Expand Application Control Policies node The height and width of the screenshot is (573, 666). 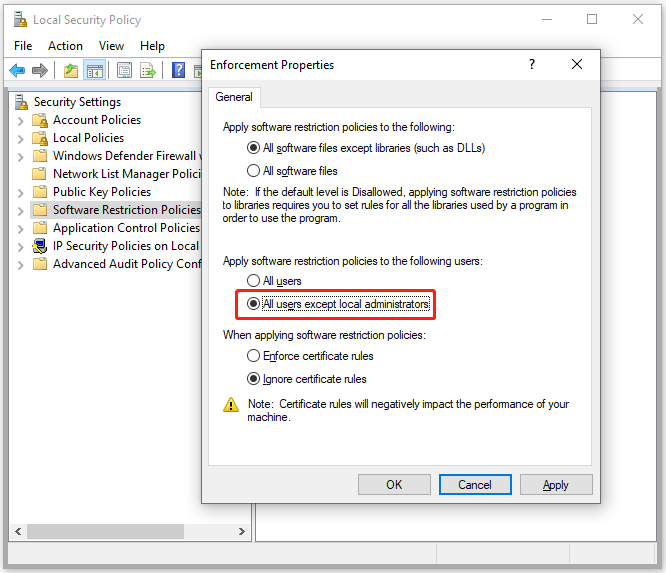pos(20,229)
